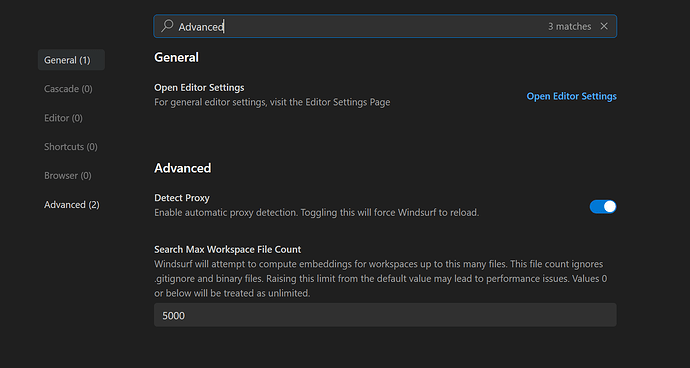
Task: Click the "3 matches" result count
Action: point(569,26)
